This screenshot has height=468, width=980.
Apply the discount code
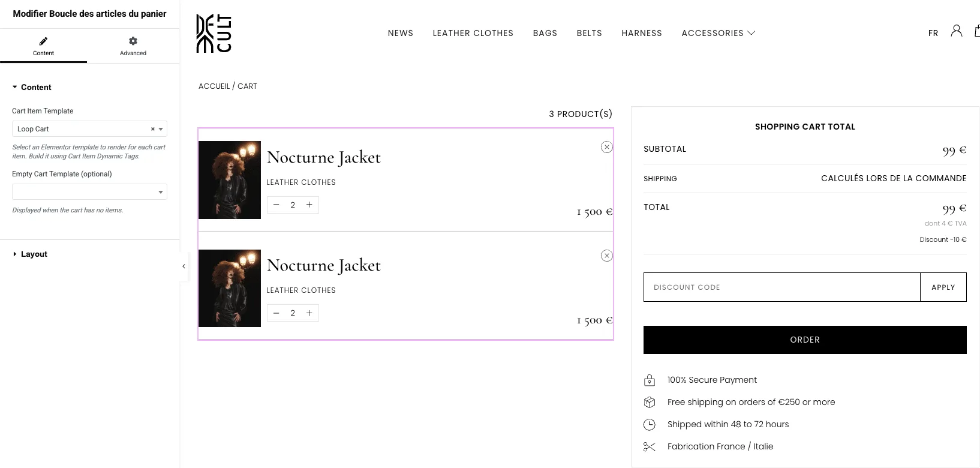[x=943, y=287]
